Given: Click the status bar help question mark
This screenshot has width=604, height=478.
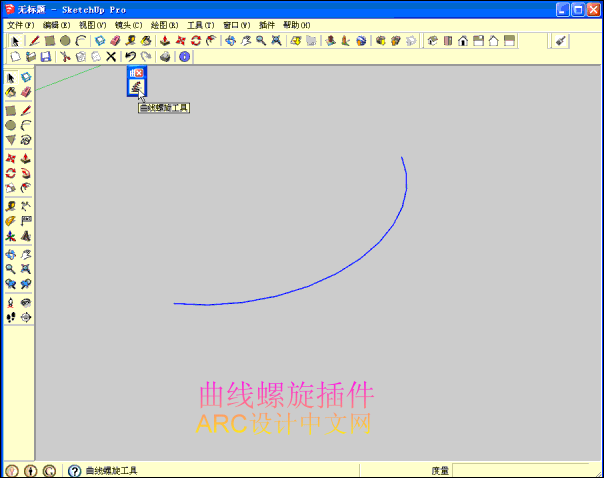Looking at the screenshot, I should pos(74,470).
